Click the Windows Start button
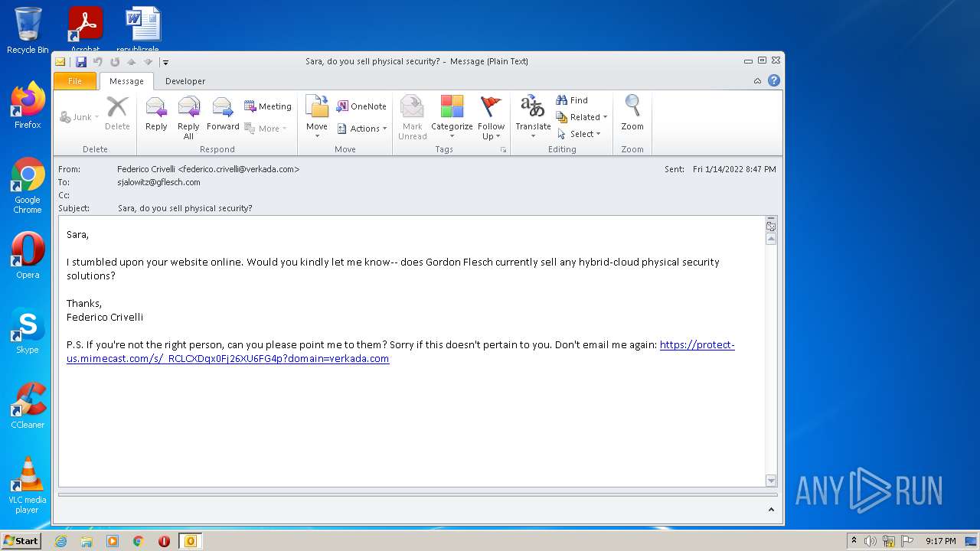The image size is (980, 551). [21, 541]
